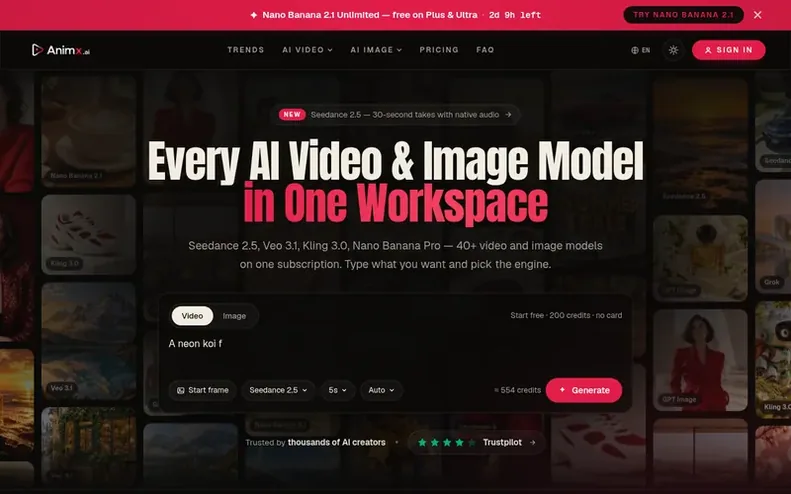Open the FAQ menu item
791x494 pixels.
click(485, 50)
